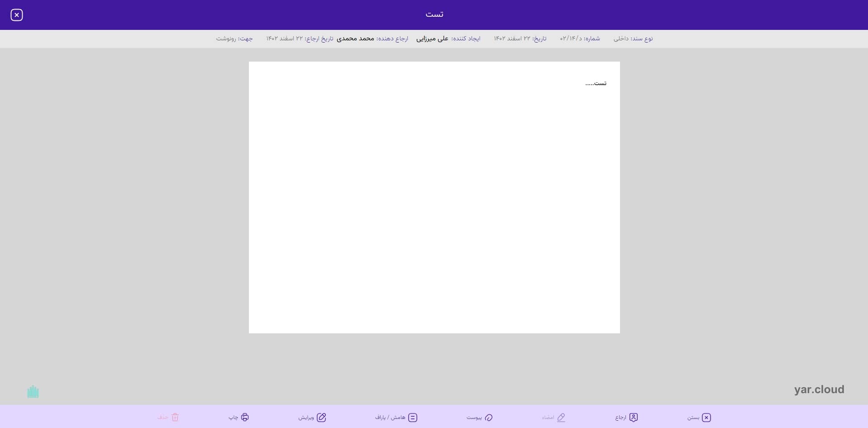Click the referrer name محمد محمدی
The width and height of the screenshot is (868, 428).
(355, 38)
